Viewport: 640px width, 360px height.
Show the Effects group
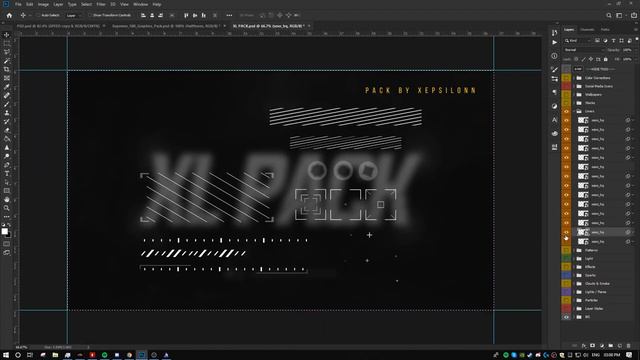pyautogui.click(x=566, y=267)
